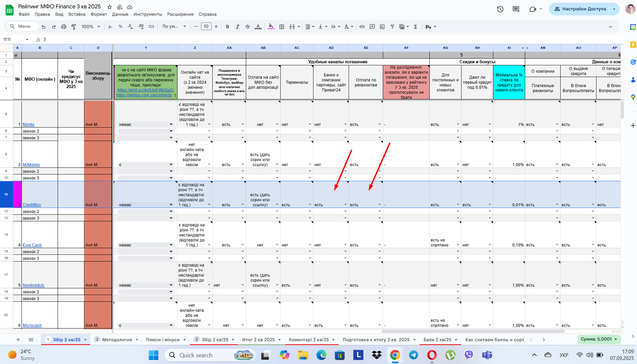Click the Undo icon in toolbar

44,27
